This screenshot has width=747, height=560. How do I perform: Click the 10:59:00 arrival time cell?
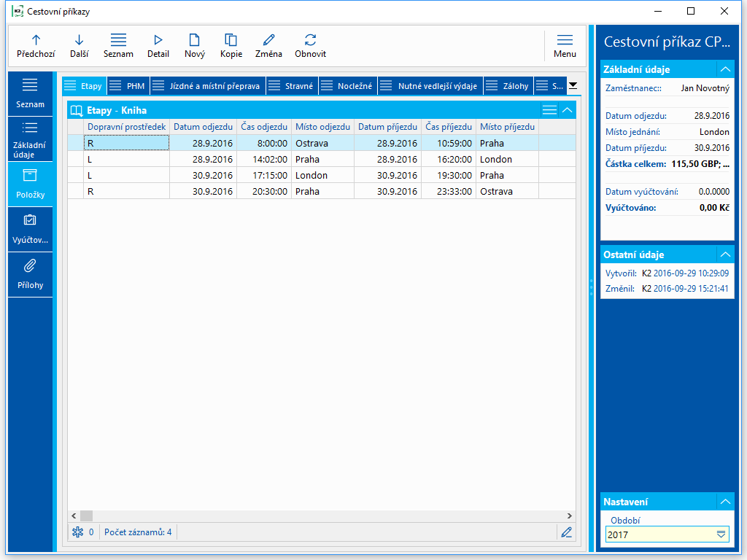(x=449, y=143)
